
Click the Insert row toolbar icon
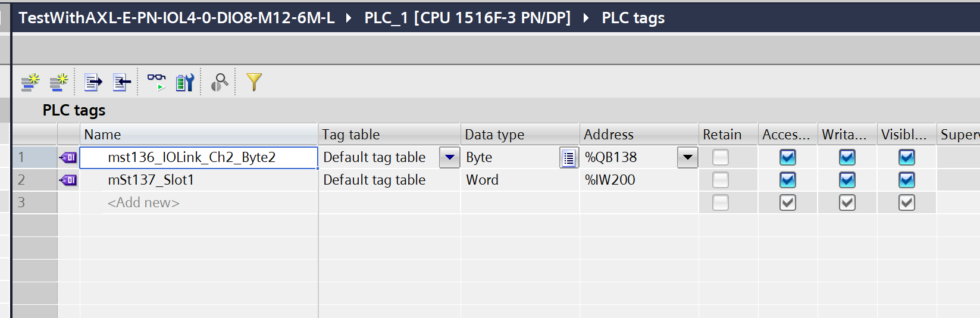[30, 82]
